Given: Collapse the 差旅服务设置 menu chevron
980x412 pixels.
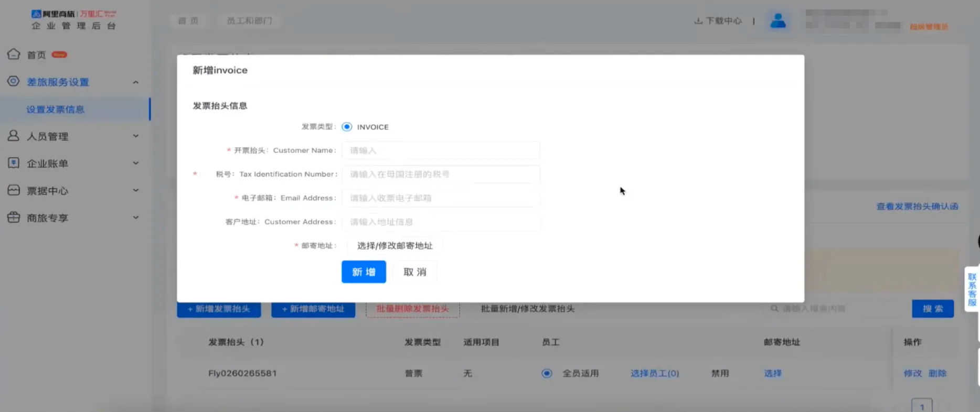Looking at the screenshot, I should 136,82.
